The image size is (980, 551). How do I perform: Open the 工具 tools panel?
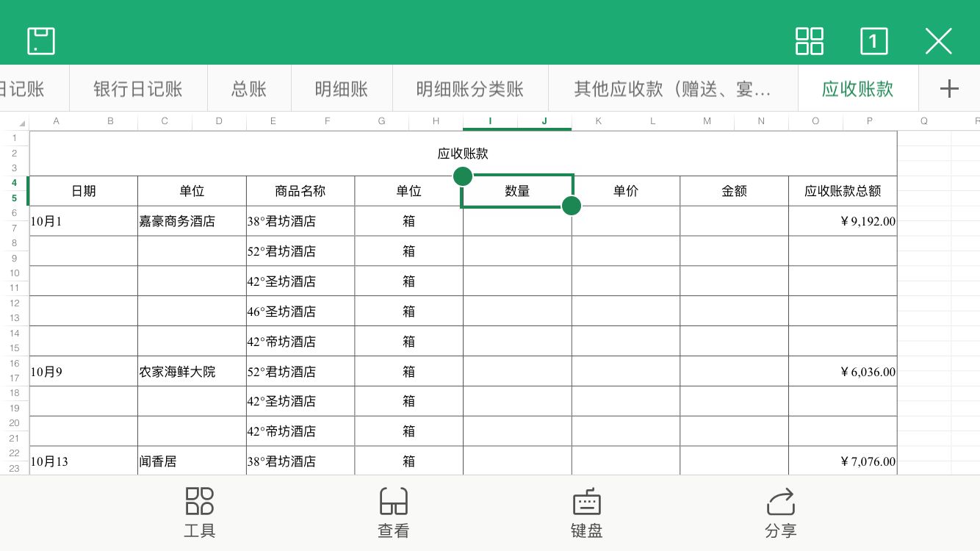[199, 512]
